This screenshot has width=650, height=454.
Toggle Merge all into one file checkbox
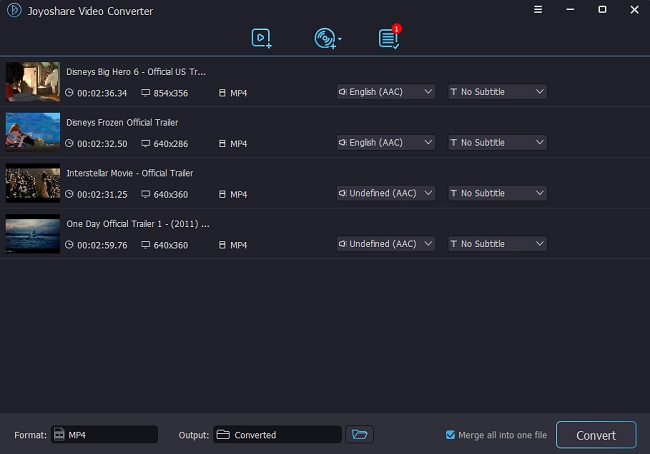(451, 434)
